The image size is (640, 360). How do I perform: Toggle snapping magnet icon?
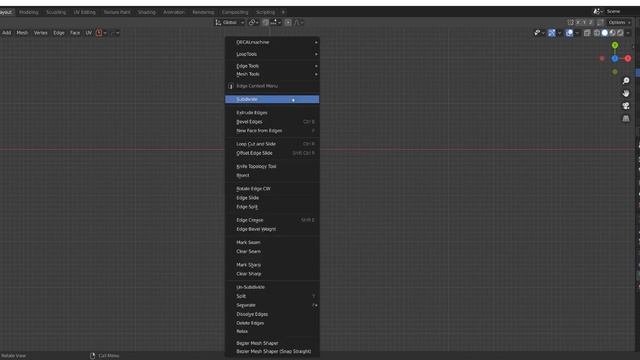[x=266, y=22]
